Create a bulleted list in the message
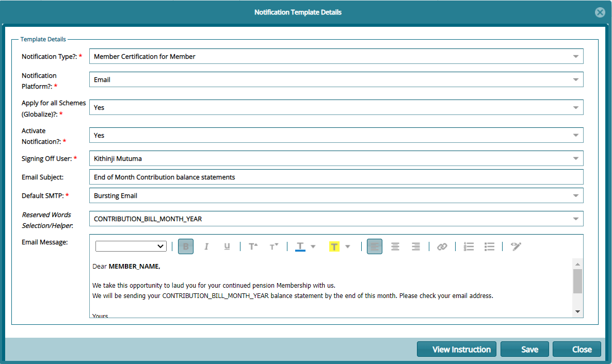The image size is (612, 364). 489,246
